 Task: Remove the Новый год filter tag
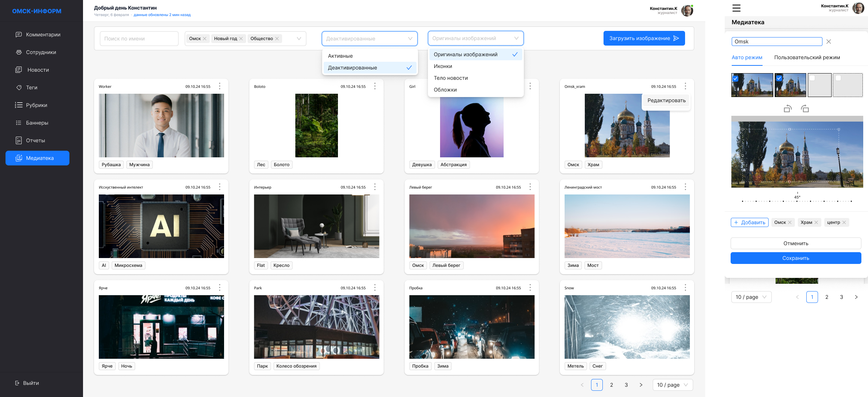point(241,39)
